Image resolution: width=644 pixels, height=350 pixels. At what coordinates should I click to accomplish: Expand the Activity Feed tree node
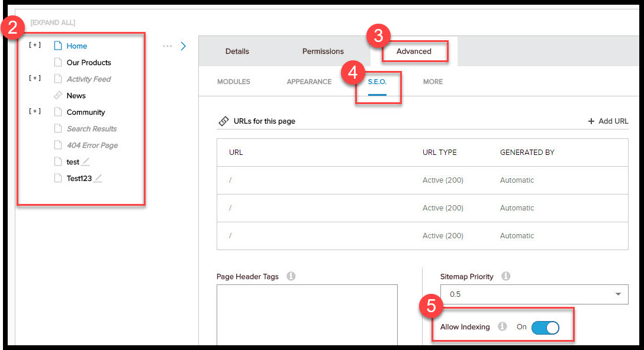pos(35,78)
